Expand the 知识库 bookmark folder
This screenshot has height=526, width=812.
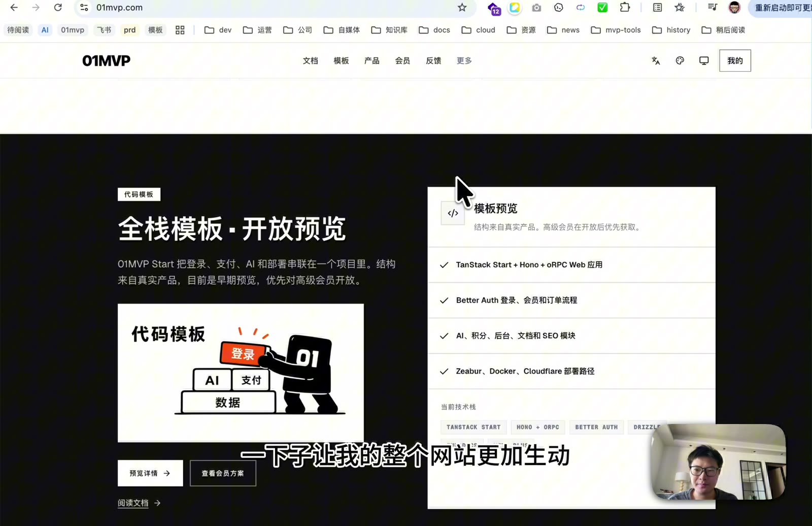pyautogui.click(x=389, y=30)
